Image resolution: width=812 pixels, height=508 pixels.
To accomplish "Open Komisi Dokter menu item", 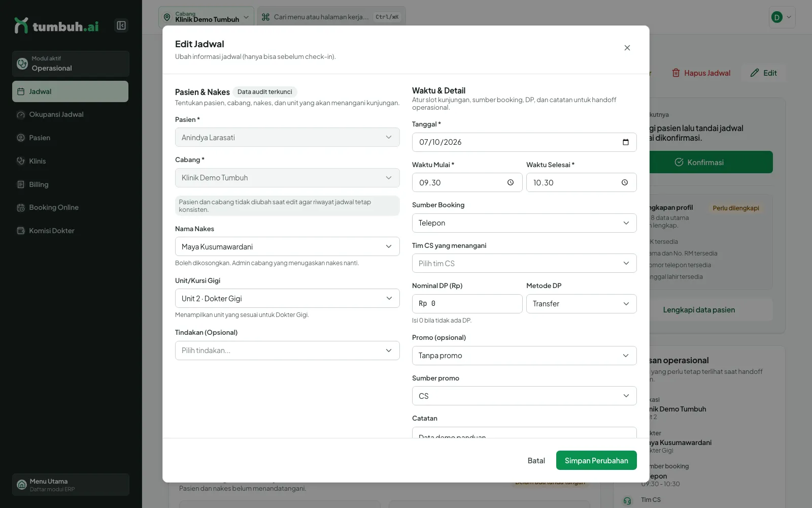I will click(x=70, y=231).
